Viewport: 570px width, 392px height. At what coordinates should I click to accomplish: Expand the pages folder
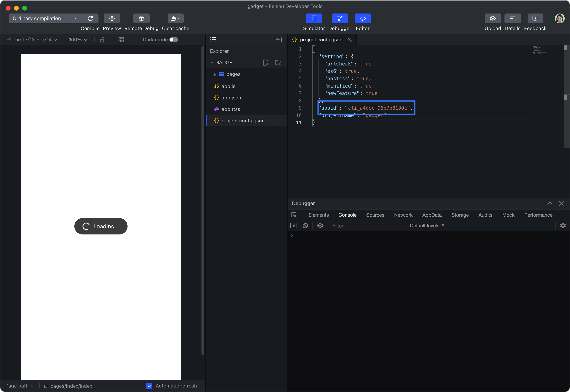[x=215, y=74]
